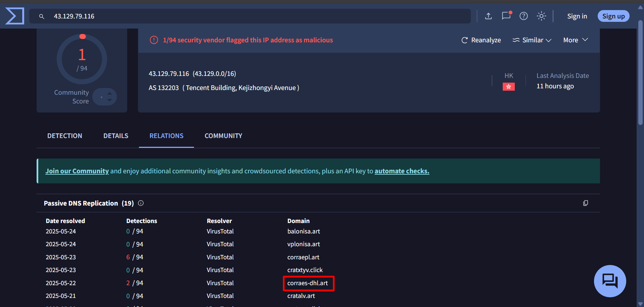The height and width of the screenshot is (307, 644).
Task: Open the VirusTotal home page via the logo
Action: (15, 16)
